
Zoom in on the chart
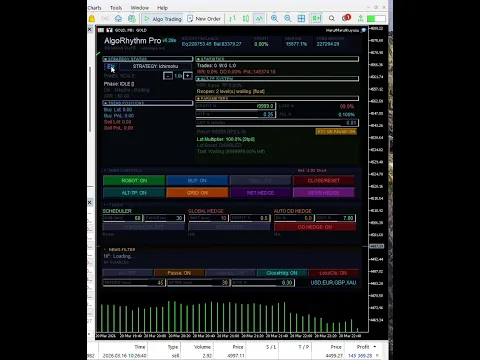[274, 19]
